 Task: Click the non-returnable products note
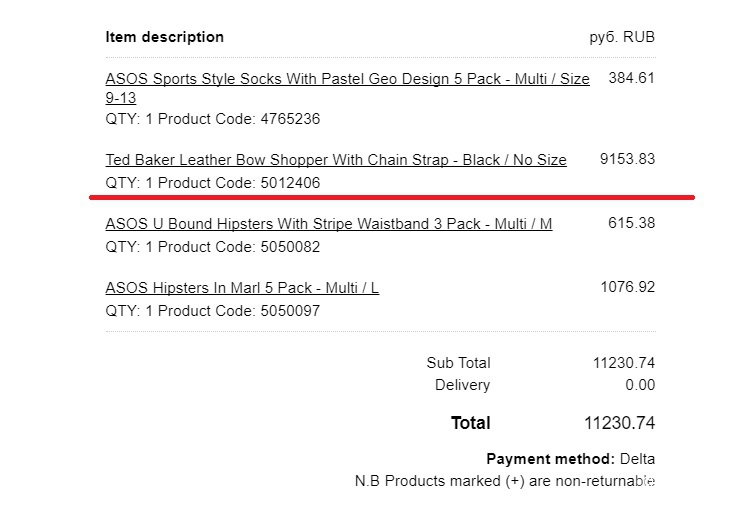(x=505, y=481)
